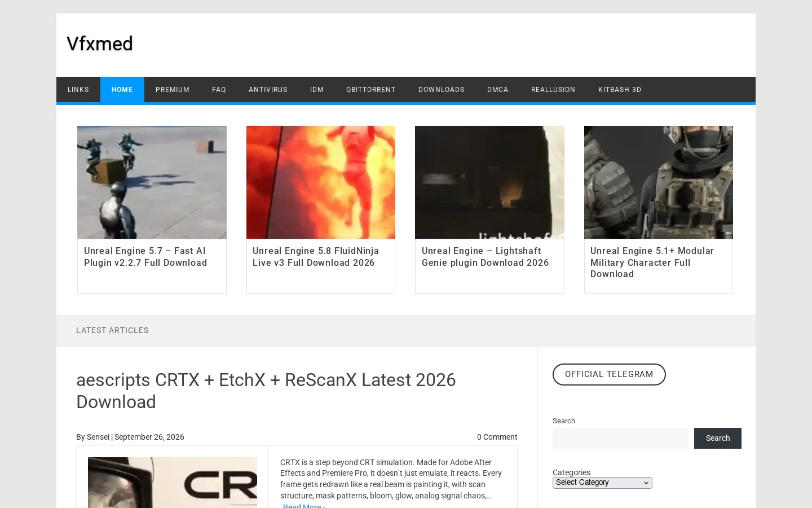Screen dimensions: 812x508
Task: Open the FAQ menu item
Action: tap(219, 90)
